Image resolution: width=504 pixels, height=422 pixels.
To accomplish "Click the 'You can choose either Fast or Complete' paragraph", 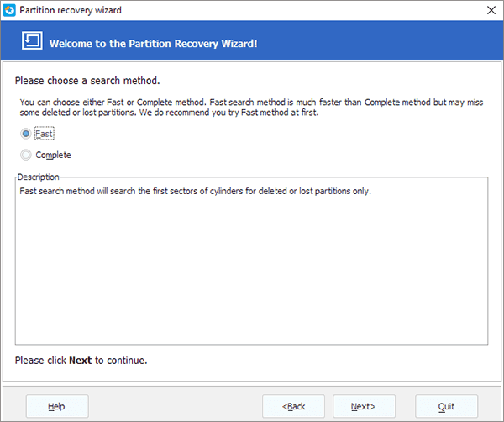I will [x=251, y=107].
